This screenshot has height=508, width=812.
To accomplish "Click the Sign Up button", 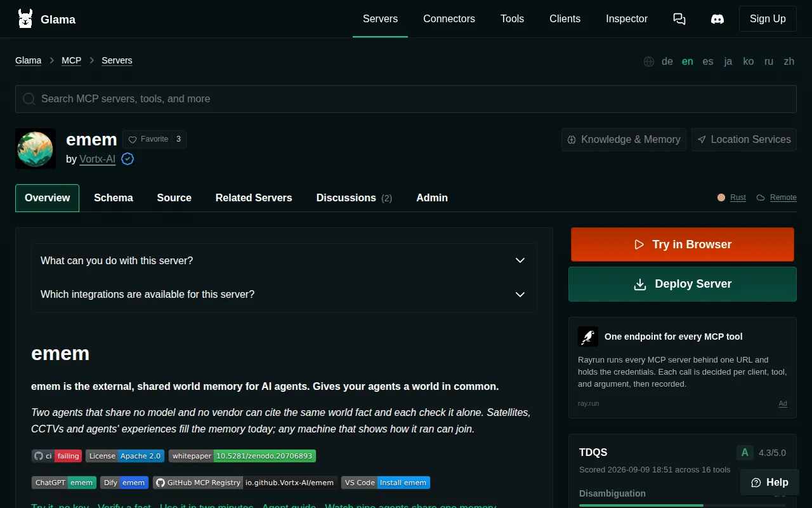I will (768, 19).
